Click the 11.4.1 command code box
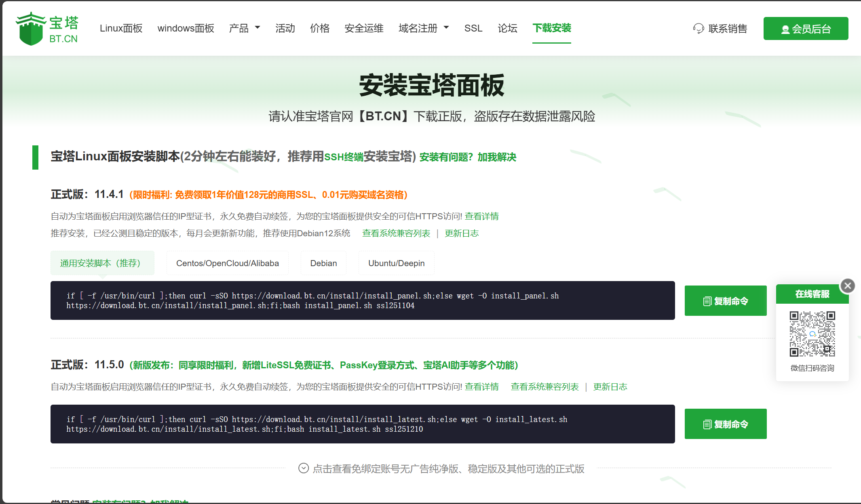The height and width of the screenshot is (504, 861). pyautogui.click(x=362, y=300)
